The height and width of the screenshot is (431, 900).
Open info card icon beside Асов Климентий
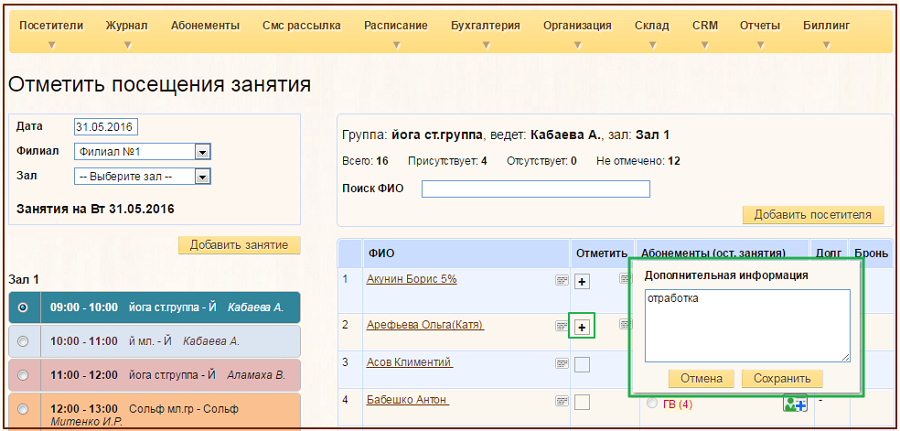click(x=561, y=364)
